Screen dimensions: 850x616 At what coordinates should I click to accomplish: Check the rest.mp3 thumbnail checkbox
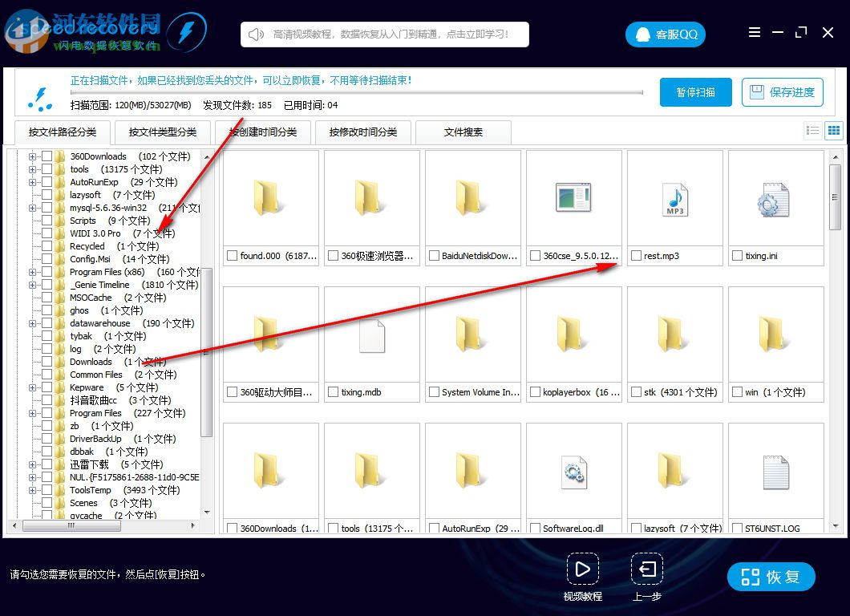pos(636,255)
